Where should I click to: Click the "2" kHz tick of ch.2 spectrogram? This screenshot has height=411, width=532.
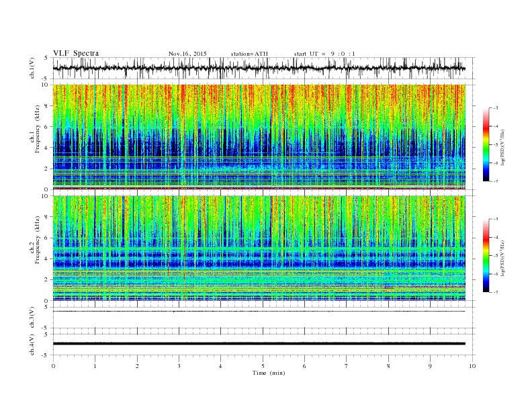pos(47,280)
